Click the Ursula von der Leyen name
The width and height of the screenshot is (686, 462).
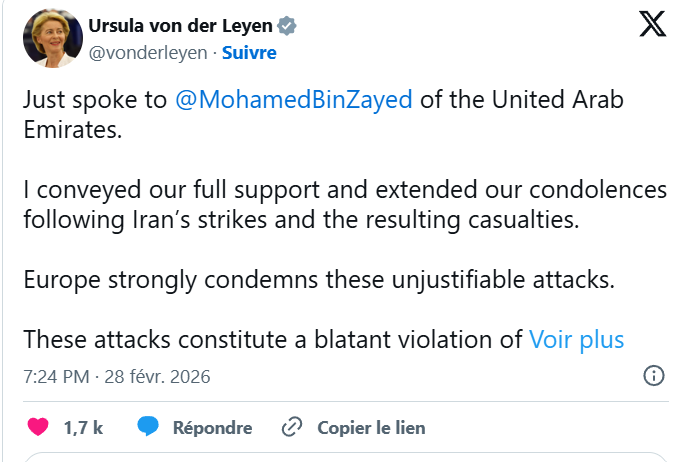pyautogui.click(x=180, y=25)
